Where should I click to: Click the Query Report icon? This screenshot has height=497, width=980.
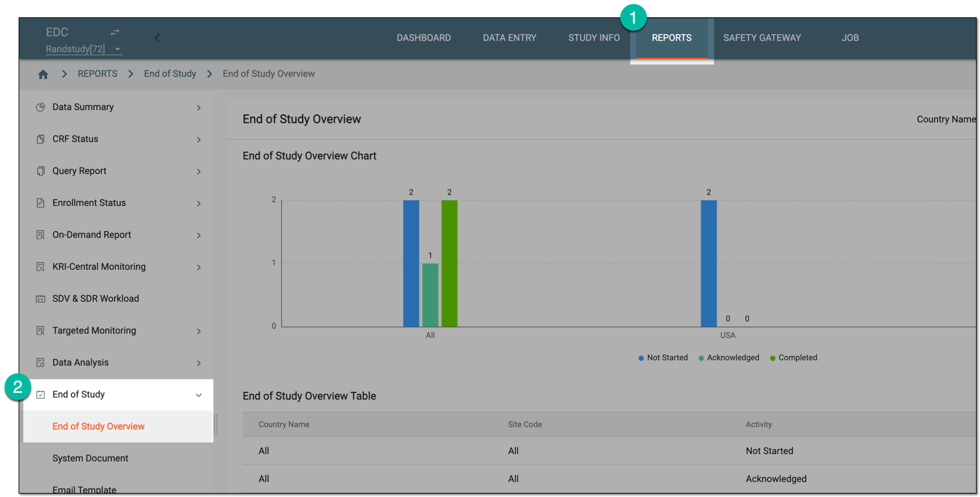tap(40, 171)
